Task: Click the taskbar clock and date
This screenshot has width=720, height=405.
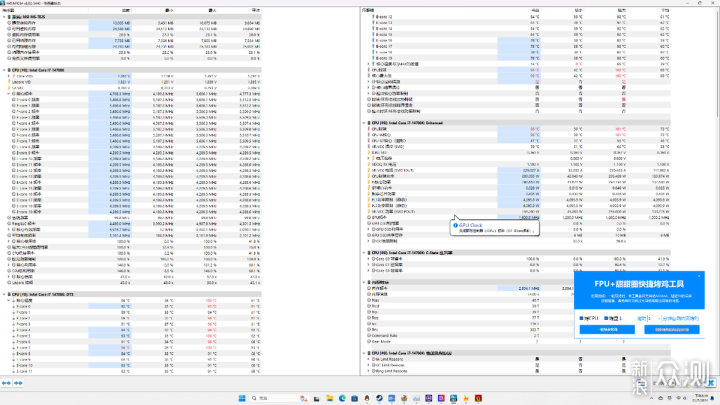Action: [701, 398]
